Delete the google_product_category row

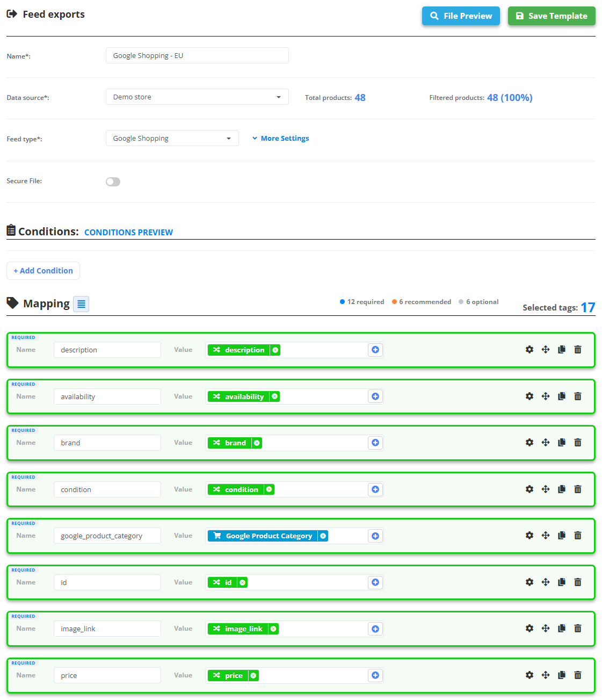578,536
